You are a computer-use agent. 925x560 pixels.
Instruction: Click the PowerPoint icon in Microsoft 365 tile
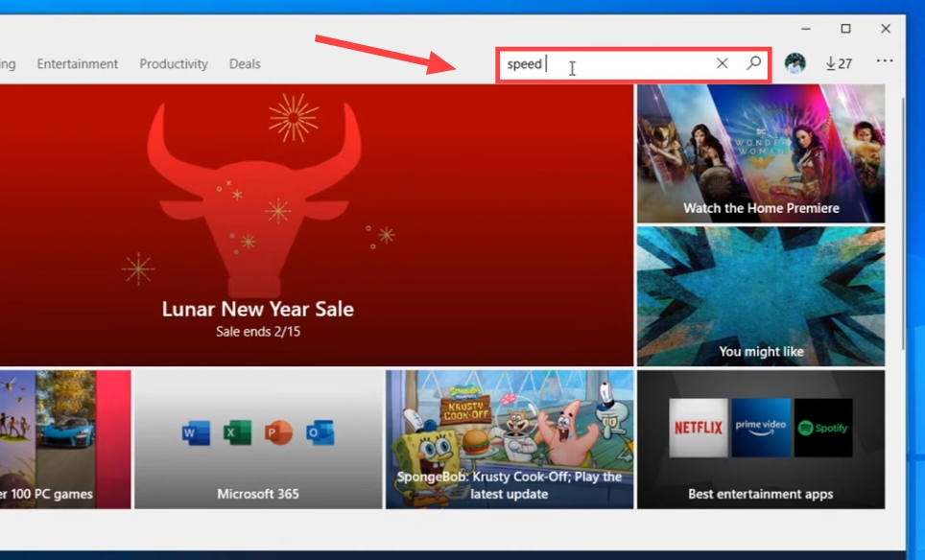pos(278,432)
